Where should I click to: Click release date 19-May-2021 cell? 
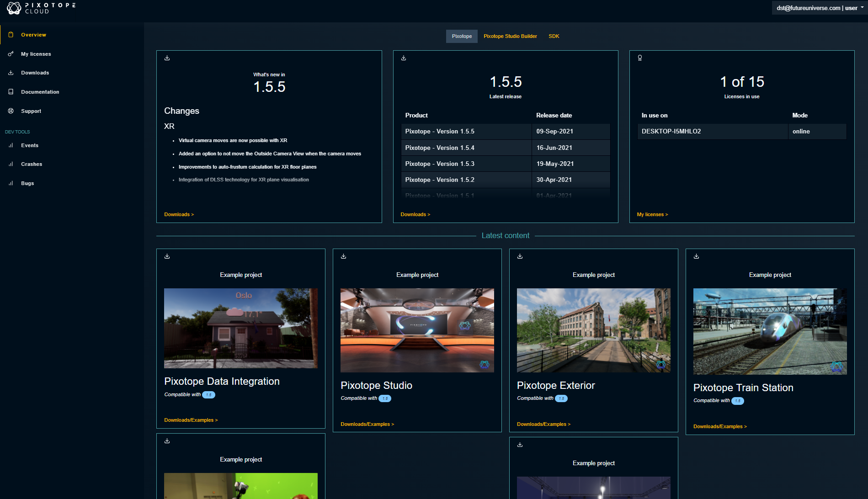pos(571,164)
